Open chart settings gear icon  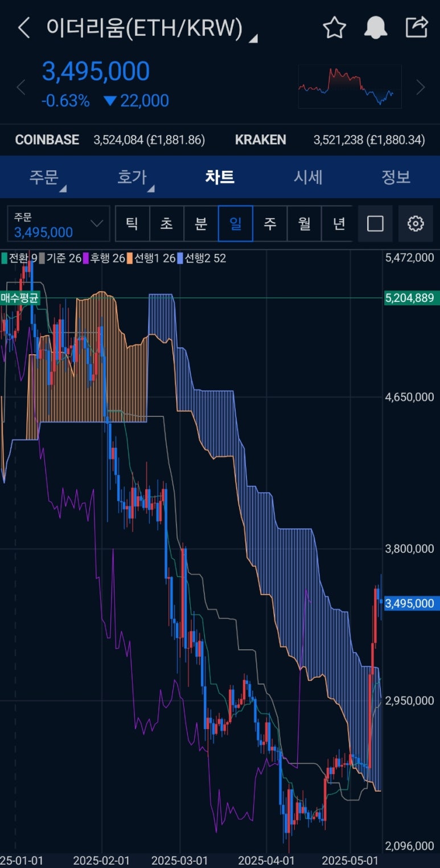[x=416, y=224]
